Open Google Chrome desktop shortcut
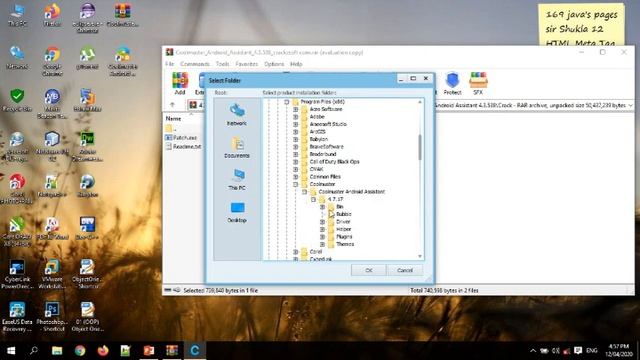640x360 pixels. click(52, 61)
